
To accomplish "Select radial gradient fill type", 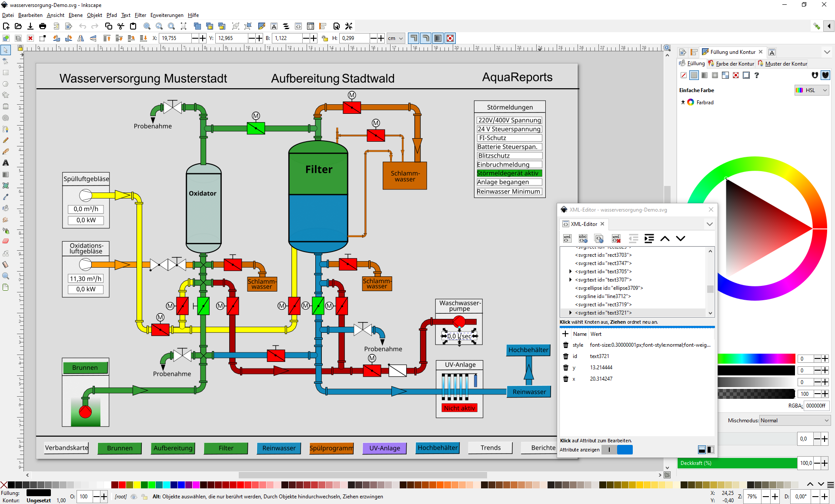I will (x=715, y=75).
